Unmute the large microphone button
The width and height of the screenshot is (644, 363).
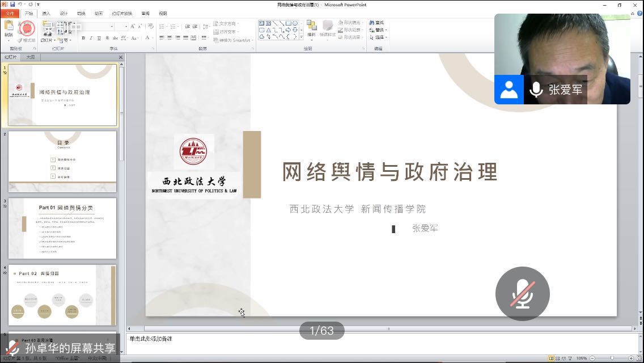522,293
